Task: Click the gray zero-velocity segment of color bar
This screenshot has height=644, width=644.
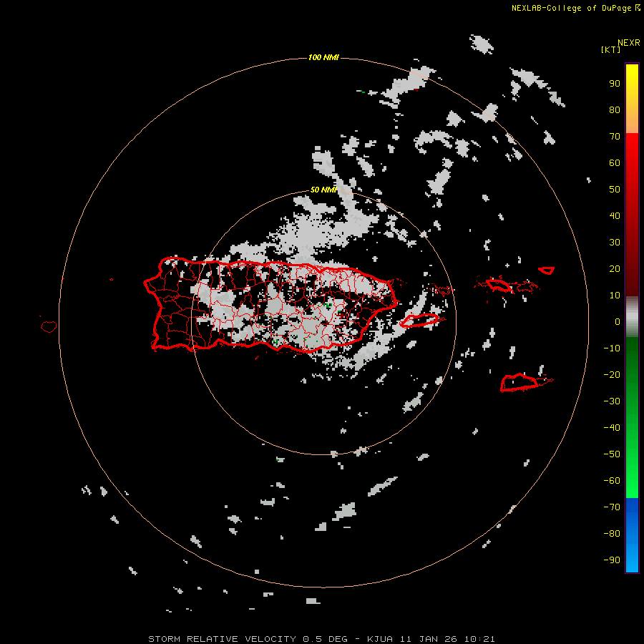Action: pos(632,317)
